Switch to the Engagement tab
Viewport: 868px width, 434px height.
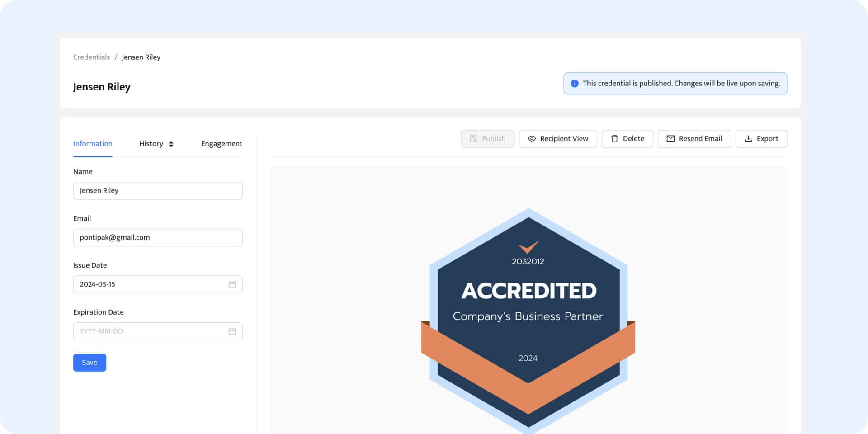(222, 144)
